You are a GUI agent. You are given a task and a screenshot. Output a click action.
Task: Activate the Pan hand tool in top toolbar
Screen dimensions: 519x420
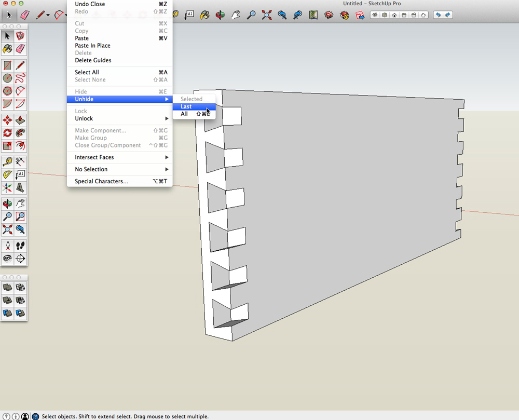coord(236,15)
